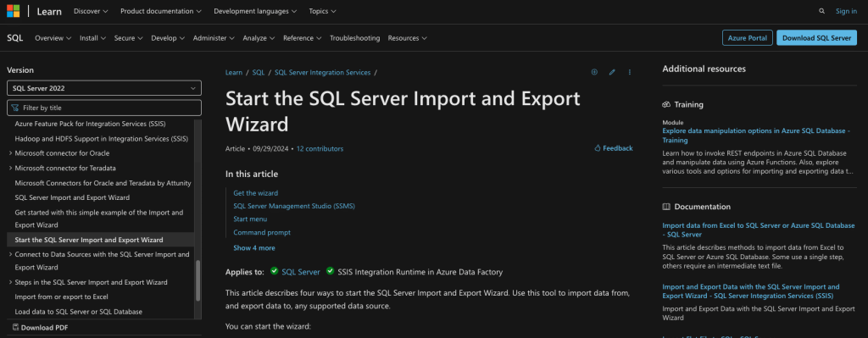Click Download PDF at sidebar bottom
This screenshot has width=868, height=338.
pyautogui.click(x=41, y=328)
